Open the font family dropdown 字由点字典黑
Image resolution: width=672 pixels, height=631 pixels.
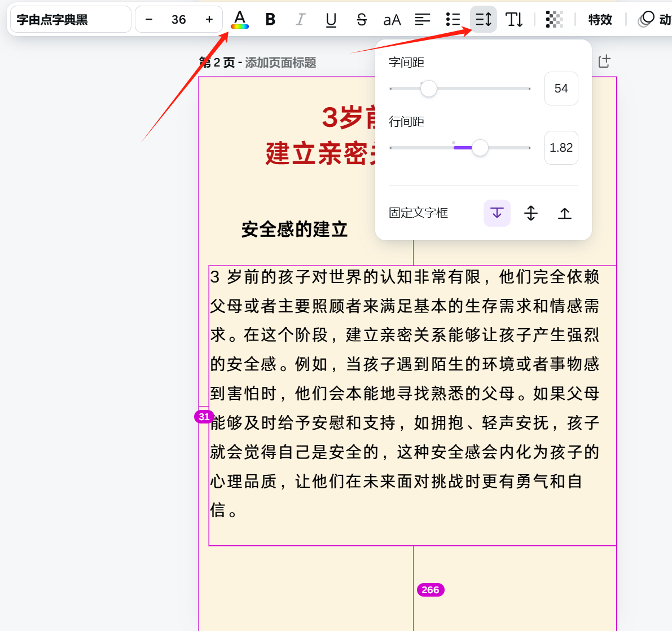70,19
